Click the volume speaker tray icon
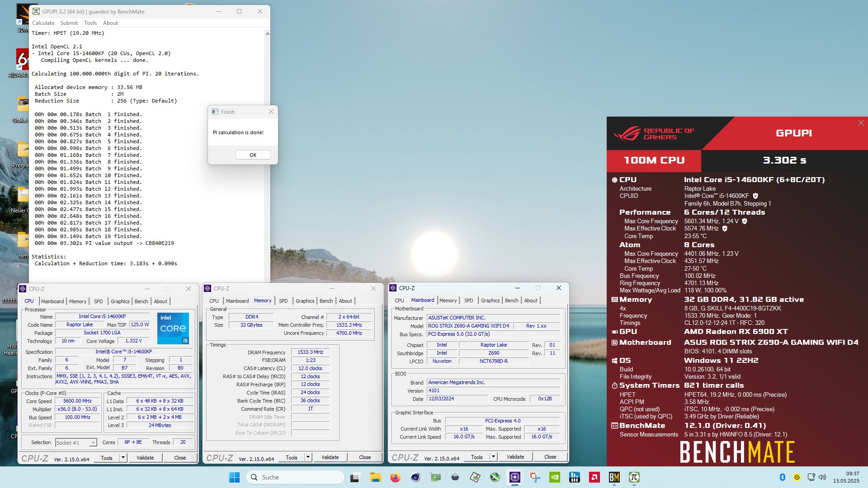This screenshot has height=488, width=868. tap(822, 477)
